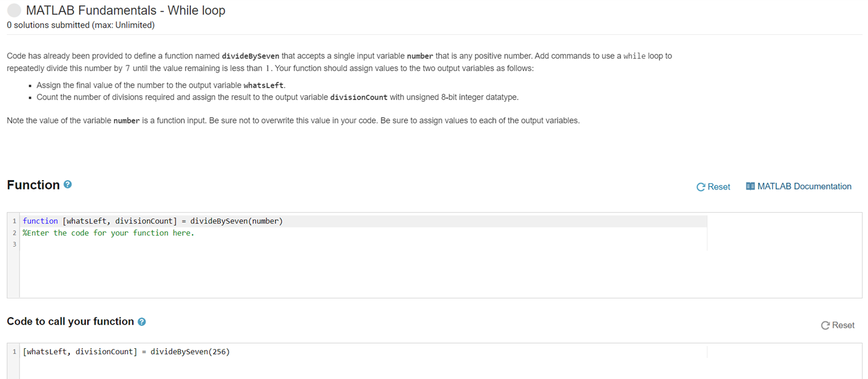Image resolution: width=868 pixels, height=379 pixels.
Task: Click the '0 solutions submitted' text
Action: coord(81,25)
